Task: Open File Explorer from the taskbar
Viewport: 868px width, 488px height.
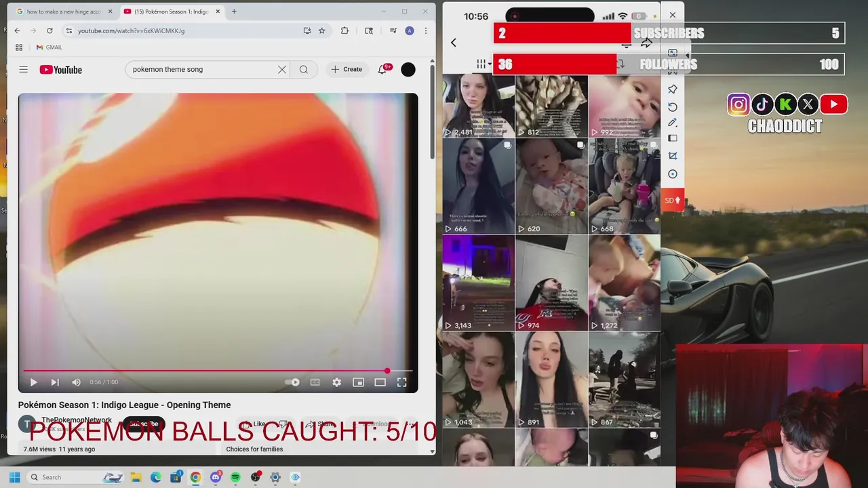Action: click(136, 477)
